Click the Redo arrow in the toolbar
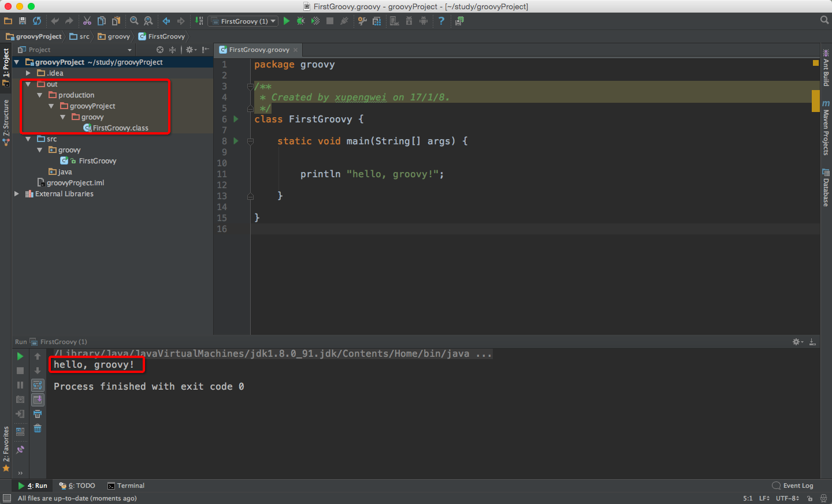832x504 pixels. pyautogui.click(x=69, y=21)
